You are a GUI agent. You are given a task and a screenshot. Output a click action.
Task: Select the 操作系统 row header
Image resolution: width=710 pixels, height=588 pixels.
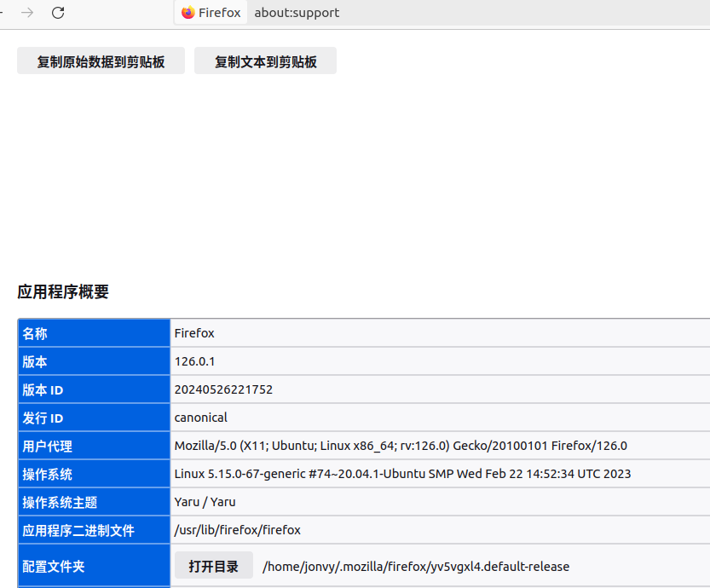click(94, 474)
